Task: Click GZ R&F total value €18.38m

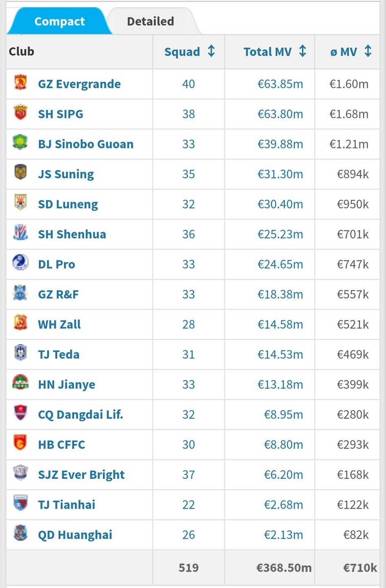Action: click(x=280, y=294)
